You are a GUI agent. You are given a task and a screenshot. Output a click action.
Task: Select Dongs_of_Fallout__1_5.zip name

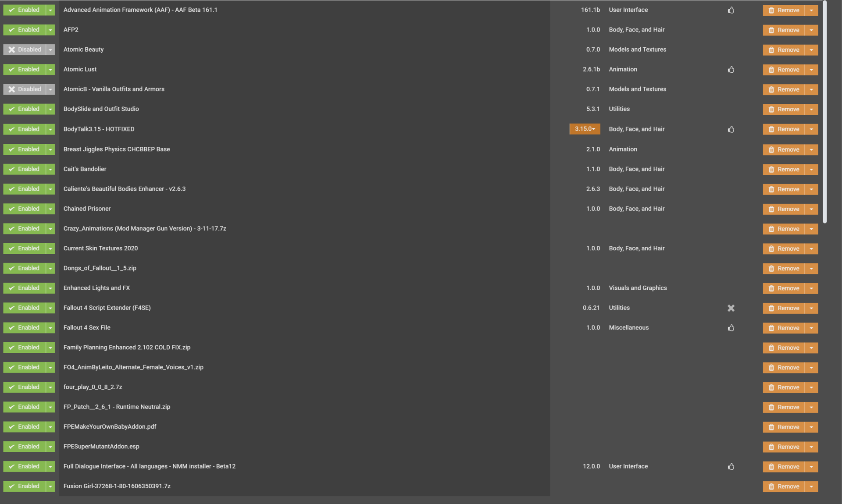tap(100, 268)
